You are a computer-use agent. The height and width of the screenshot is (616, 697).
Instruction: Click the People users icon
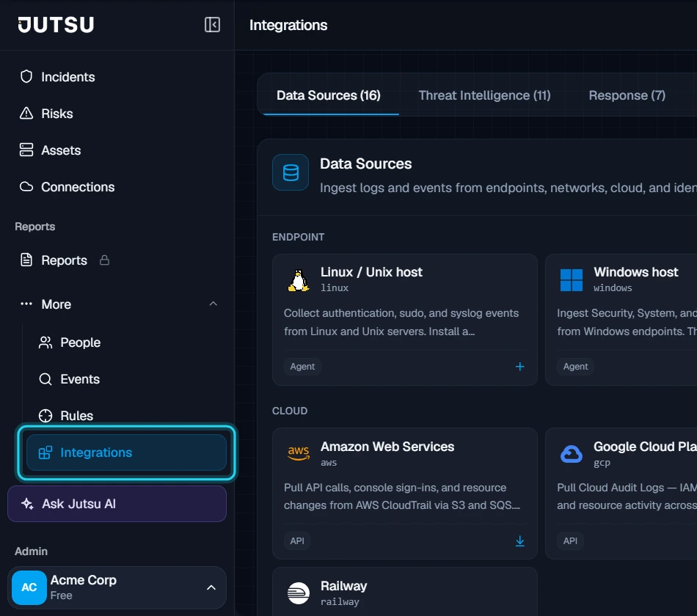pyautogui.click(x=45, y=342)
